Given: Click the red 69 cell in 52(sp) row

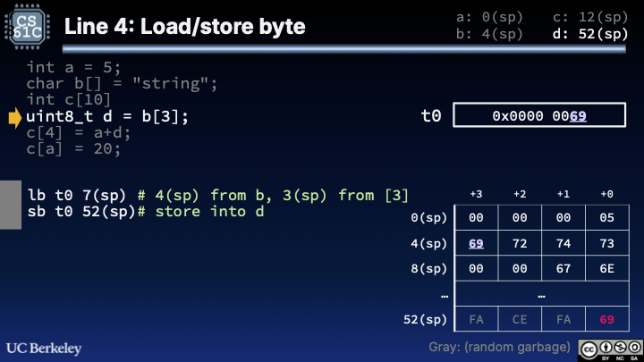Looking at the screenshot, I should [607, 319].
